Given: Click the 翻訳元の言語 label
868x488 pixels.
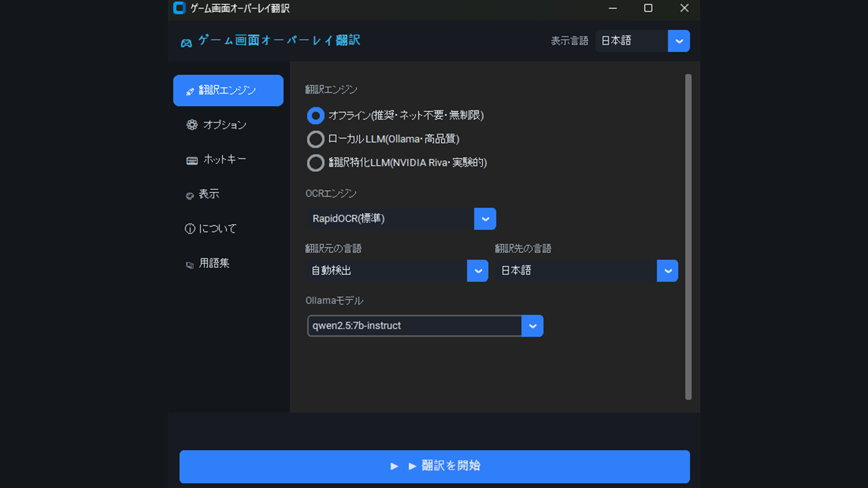Looking at the screenshot, I should click(333, 249).
